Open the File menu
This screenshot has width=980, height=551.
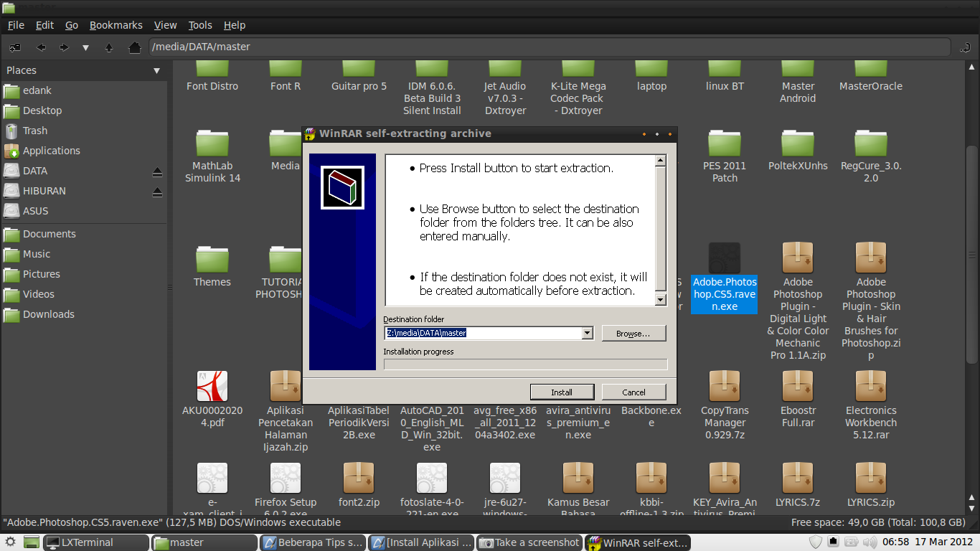click(16, 25)
